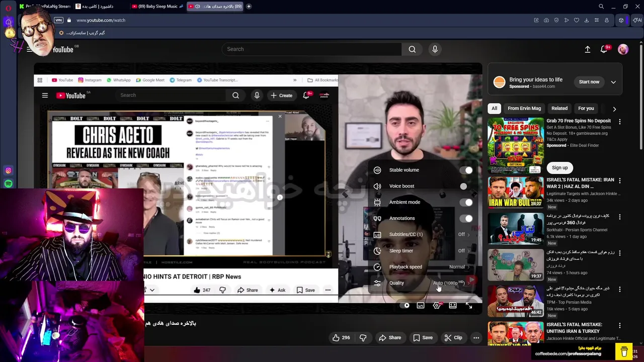Open the Sleep timer submenu
This screenshot has height=362, width=644.
point(423,250)
